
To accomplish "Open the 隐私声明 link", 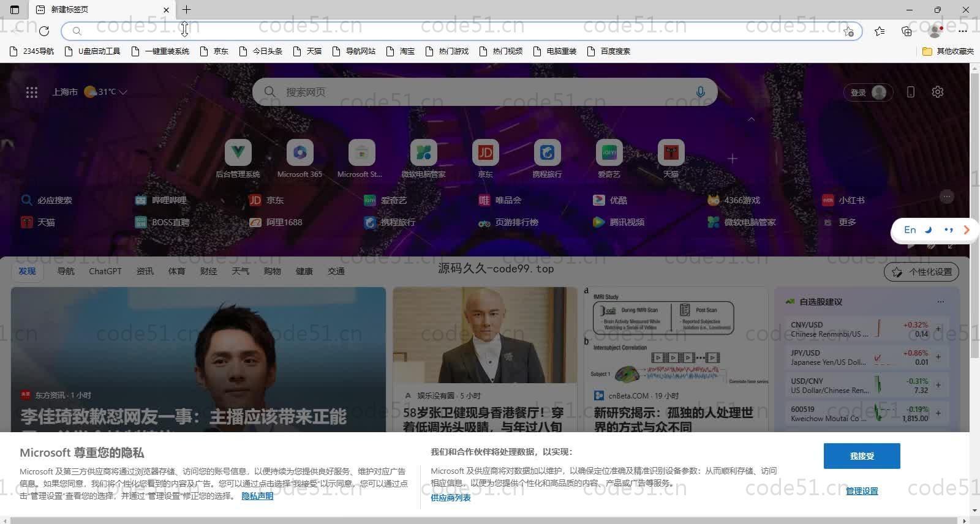I will (257, 496).
